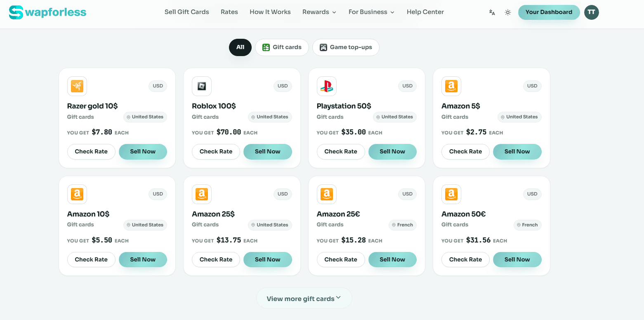Click United States tag on Playstation card
The height and width of the screenshot is (320, 644).
point(395,117)
